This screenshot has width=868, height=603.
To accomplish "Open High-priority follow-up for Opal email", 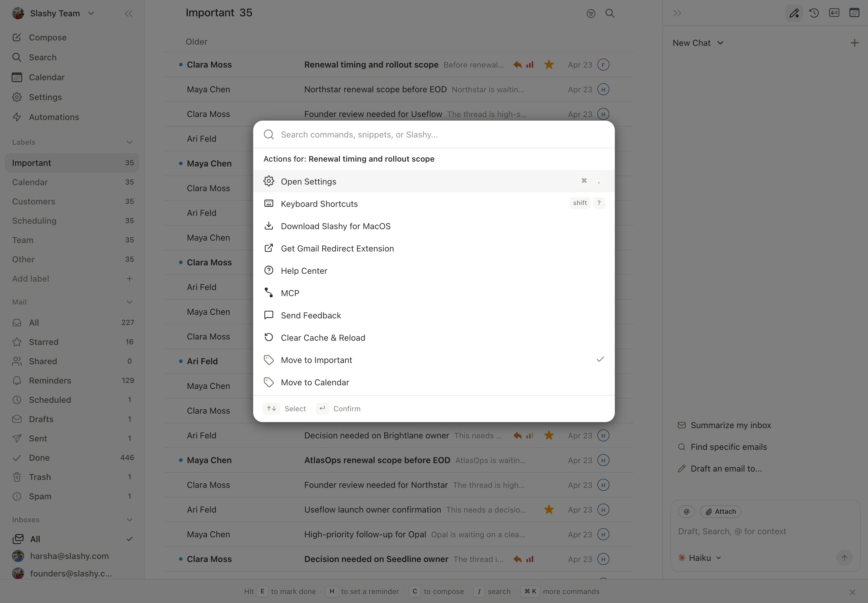I will click(398, 534).
